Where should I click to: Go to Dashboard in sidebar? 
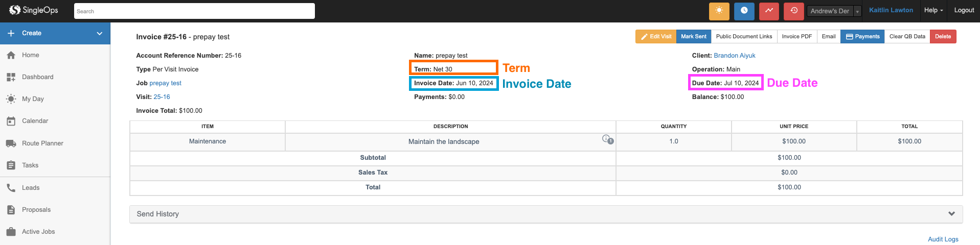tap(37, 77)
